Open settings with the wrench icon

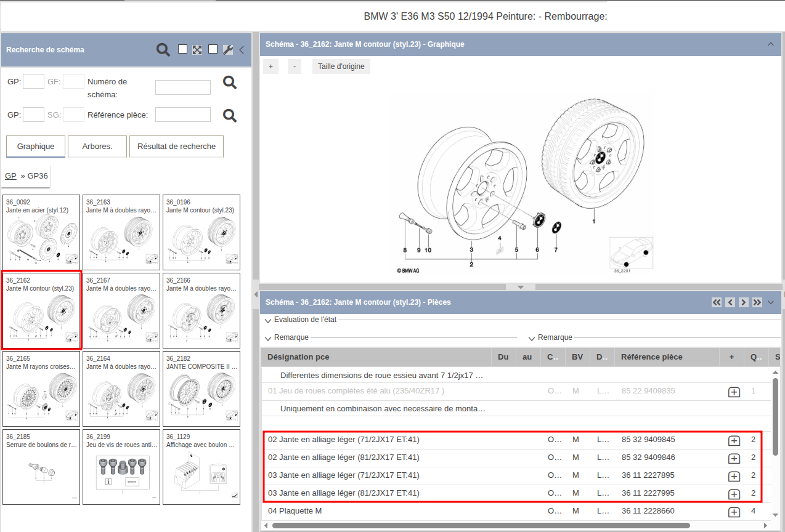pyautogui.click(x=227, y=50)
